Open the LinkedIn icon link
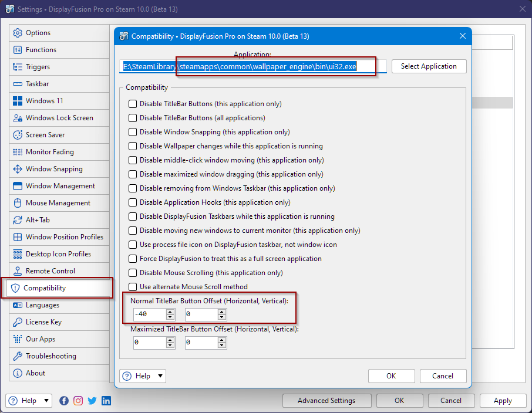This screenshot has width=532, height=413. click(x=106, y=401)
